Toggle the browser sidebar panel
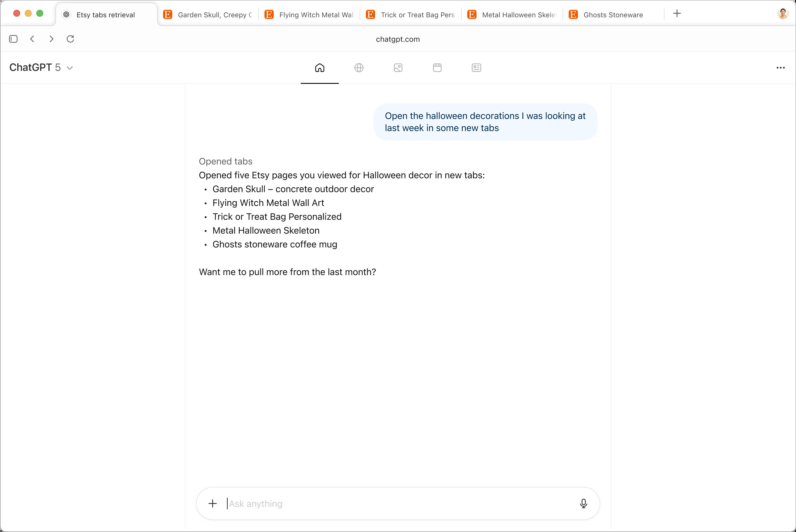Viewport: 796px width, 532px height. pyautogui.click(x=13, y=39)
